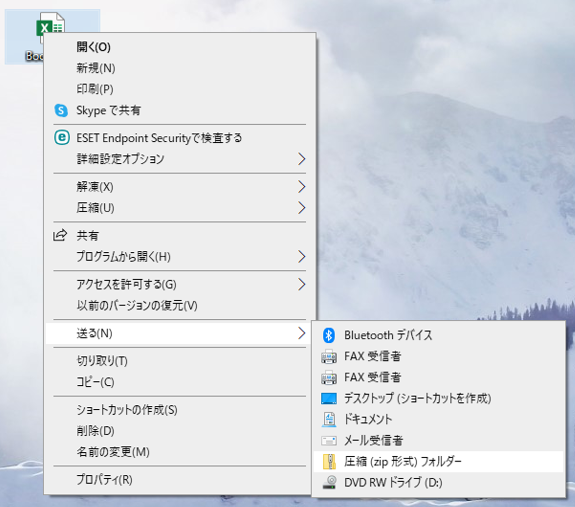575x507 pixels.
Task: Select 圧縮 (zip 形式) フォルダー
Action: pos(439,462)
